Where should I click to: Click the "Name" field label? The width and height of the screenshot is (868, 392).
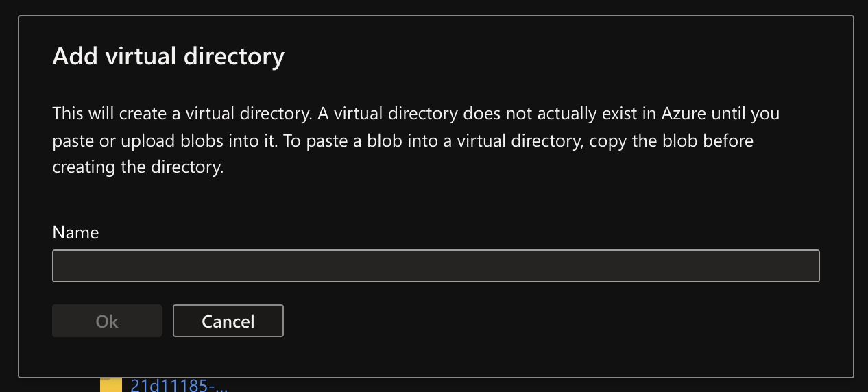point(75,232)
